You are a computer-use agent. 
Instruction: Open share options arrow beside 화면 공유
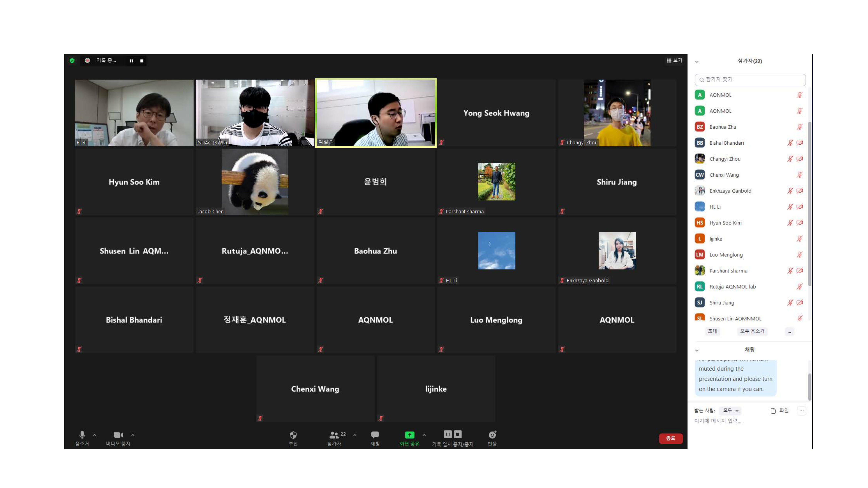424,435
